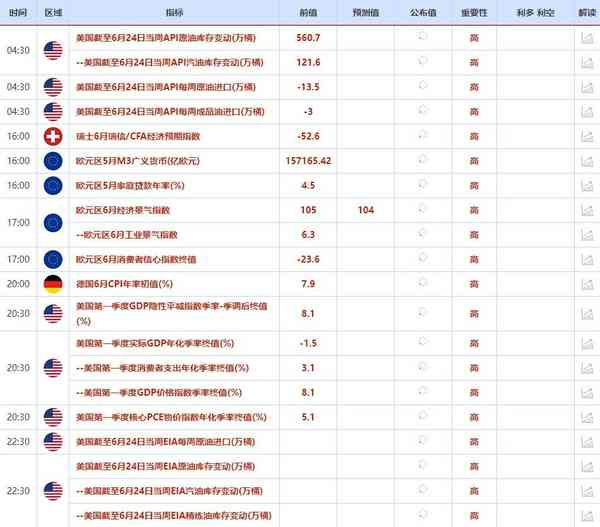Open 美国截至6月24日当周API原油库存变动 indicator link
600x527 pixels.
(x=166, y=38)
